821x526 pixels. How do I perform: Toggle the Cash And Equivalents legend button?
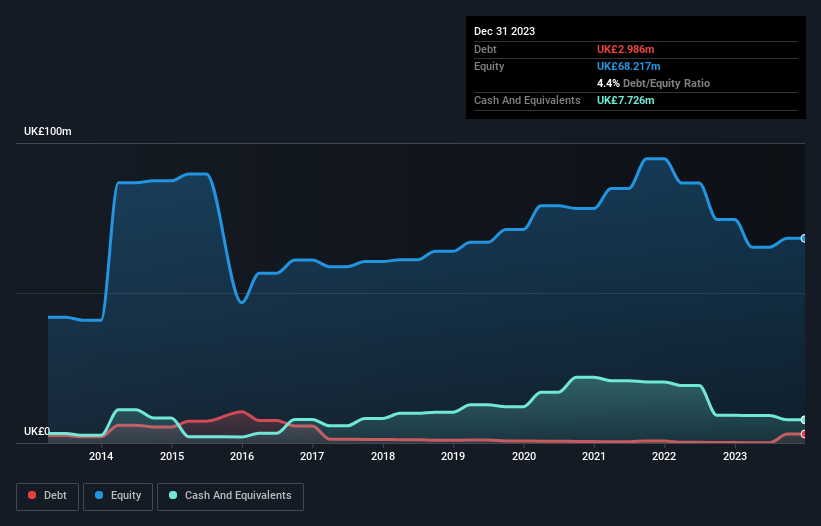click(230, 496)
